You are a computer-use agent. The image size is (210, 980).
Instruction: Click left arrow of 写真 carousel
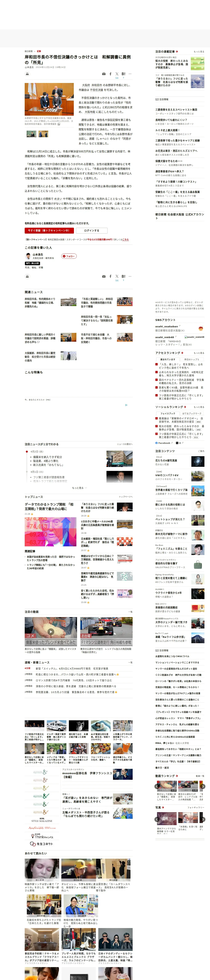(157, 819)
